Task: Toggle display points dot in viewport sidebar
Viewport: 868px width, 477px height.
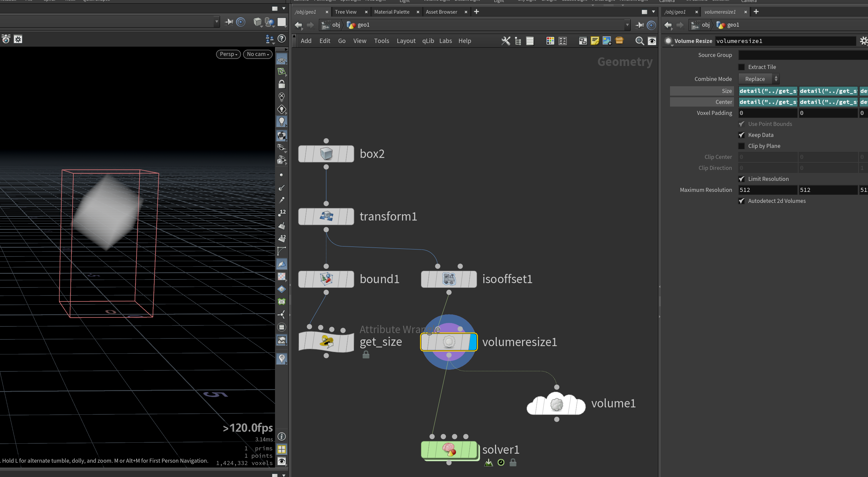Action: click(x=281, y=175)
